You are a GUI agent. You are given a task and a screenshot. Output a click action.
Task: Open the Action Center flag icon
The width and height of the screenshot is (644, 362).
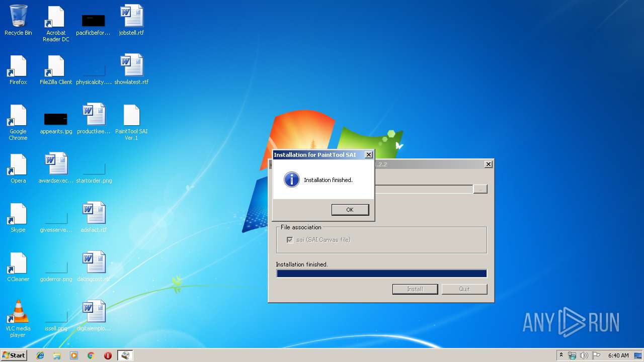(596, 355)
